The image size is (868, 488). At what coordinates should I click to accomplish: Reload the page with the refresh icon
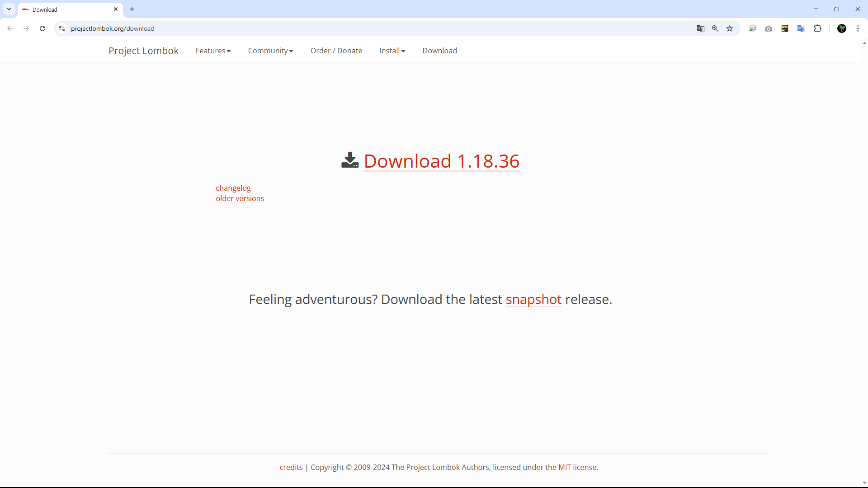click(42, 28)
